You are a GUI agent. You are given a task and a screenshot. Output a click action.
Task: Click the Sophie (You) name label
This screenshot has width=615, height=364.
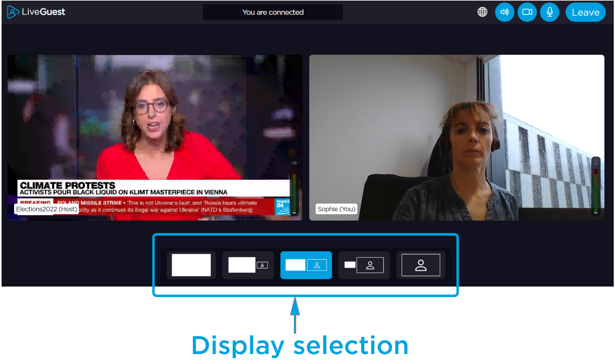[336, 209]
